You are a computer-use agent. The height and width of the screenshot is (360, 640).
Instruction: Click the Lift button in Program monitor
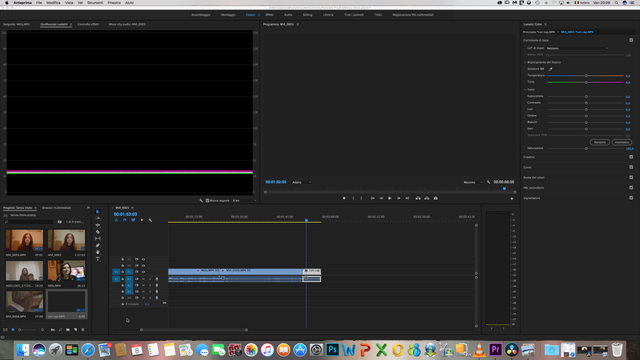(x=418, y=198)
